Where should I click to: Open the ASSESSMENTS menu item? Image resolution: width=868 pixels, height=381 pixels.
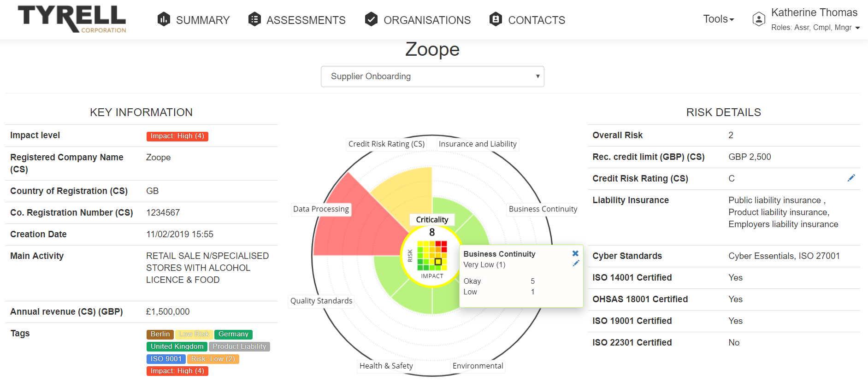click(x=306, y=20)
